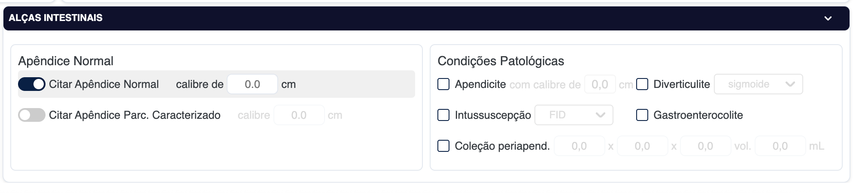Click the Apendicite calibre input field
The height and width of the screenshot is (193, 868).
coord(600,84)
